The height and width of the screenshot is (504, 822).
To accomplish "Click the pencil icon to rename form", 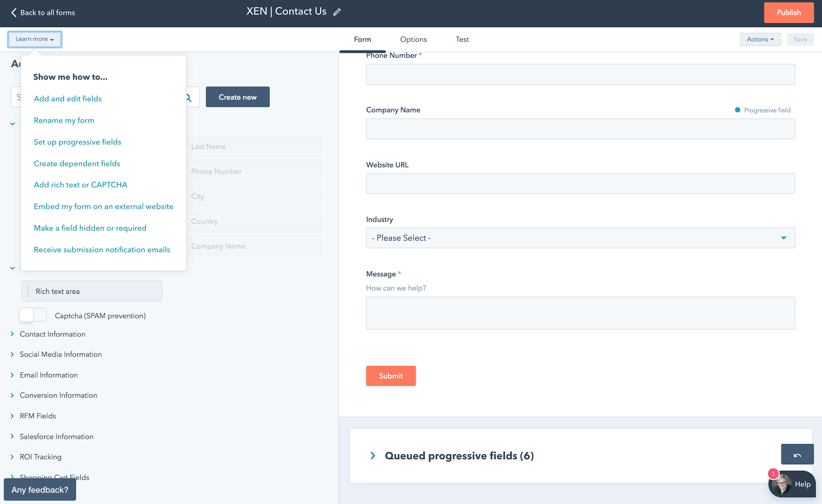I will 337,12.
